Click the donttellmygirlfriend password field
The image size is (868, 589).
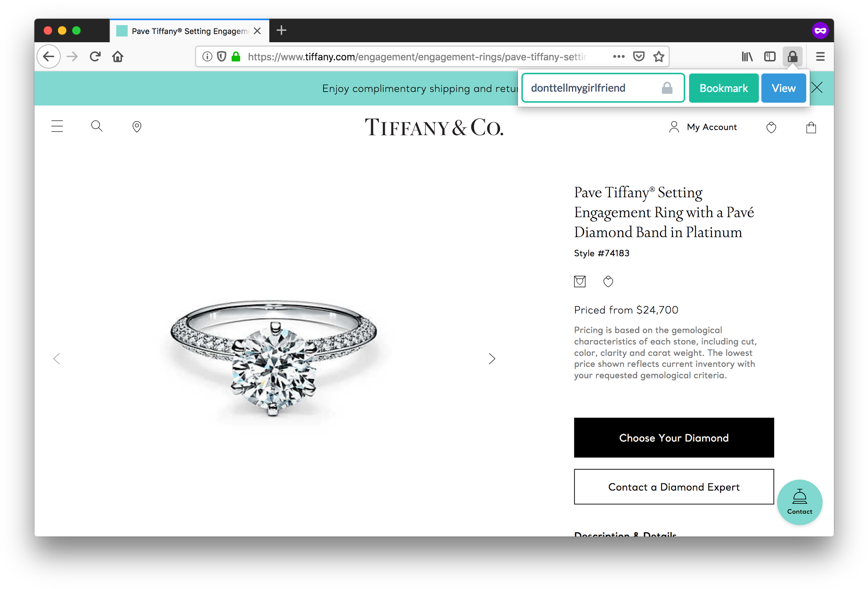[x=602, y=88]
